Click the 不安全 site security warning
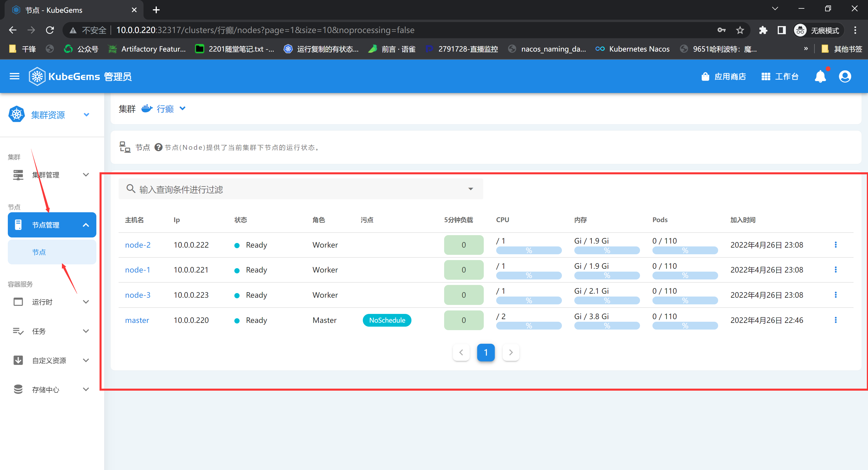Image resolution: width=868 pixels, height=470 pixels. coord(88,30)
